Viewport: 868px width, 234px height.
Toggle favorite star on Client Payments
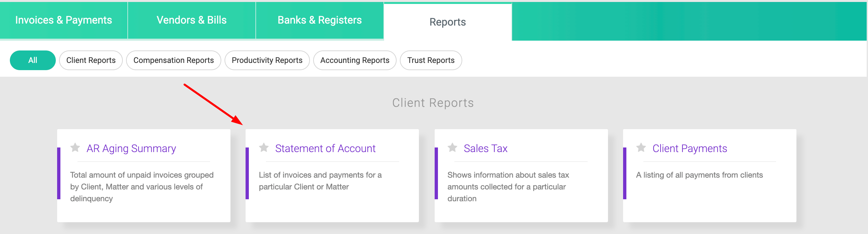pyautogui.click(x=641, y=147)
